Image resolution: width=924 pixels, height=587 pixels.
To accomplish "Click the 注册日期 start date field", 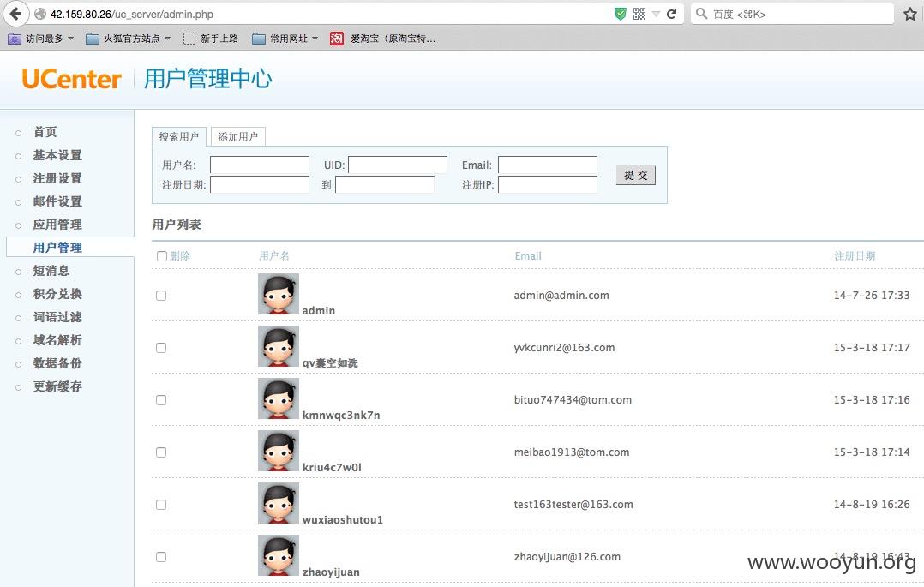I will tap(260, 184).
